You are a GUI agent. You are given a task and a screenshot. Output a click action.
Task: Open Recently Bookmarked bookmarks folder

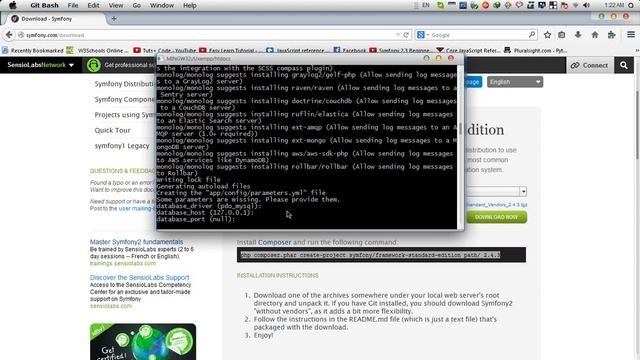click(33, 51)
